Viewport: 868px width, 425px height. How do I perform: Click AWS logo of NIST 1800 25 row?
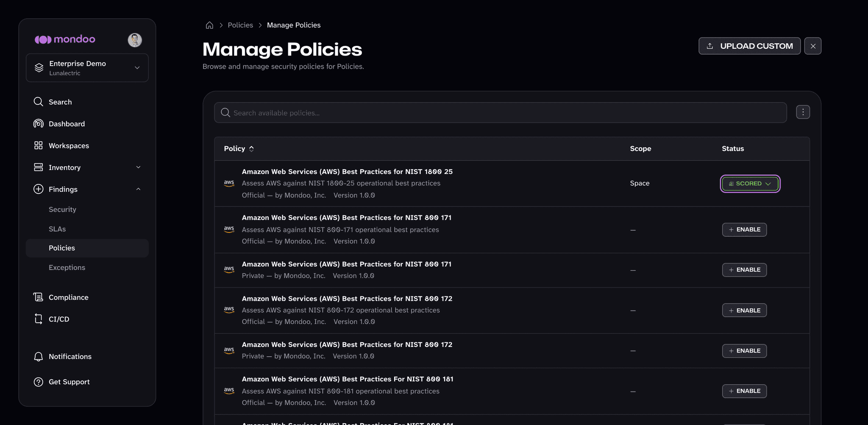[x=229, y=183]
